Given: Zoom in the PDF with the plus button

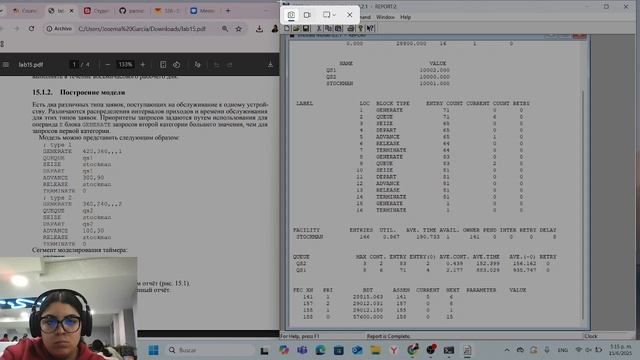Looking at the screenshot, I should (x=143, y=64).
